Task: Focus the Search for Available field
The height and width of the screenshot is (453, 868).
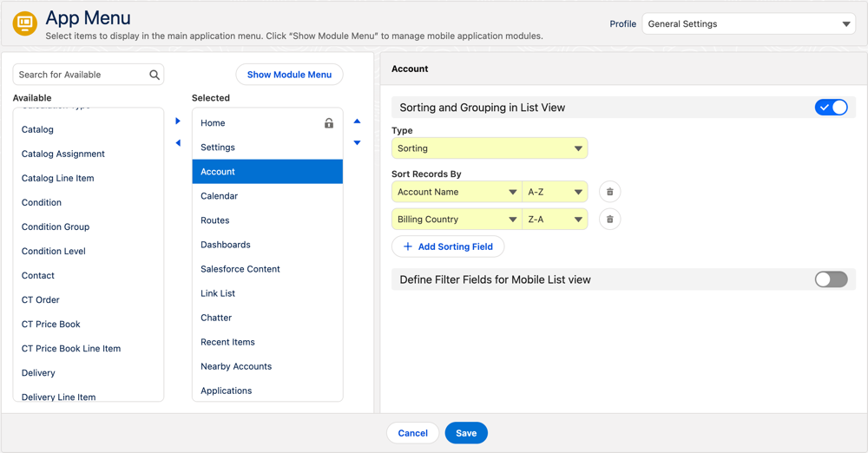Action: click(81, 75)
